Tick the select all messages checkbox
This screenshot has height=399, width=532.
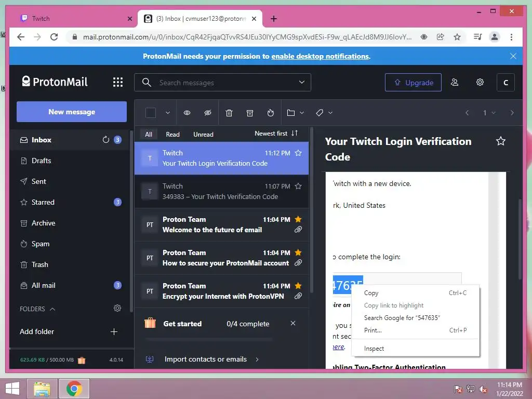point(151,113)
